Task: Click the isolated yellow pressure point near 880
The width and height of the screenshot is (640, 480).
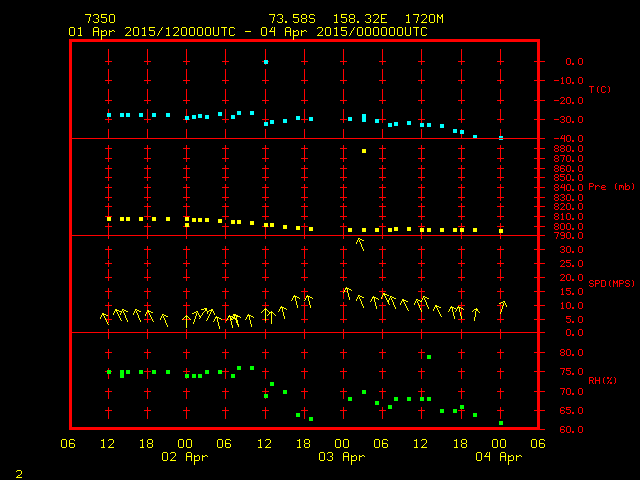Action: [x=364, y=151]
